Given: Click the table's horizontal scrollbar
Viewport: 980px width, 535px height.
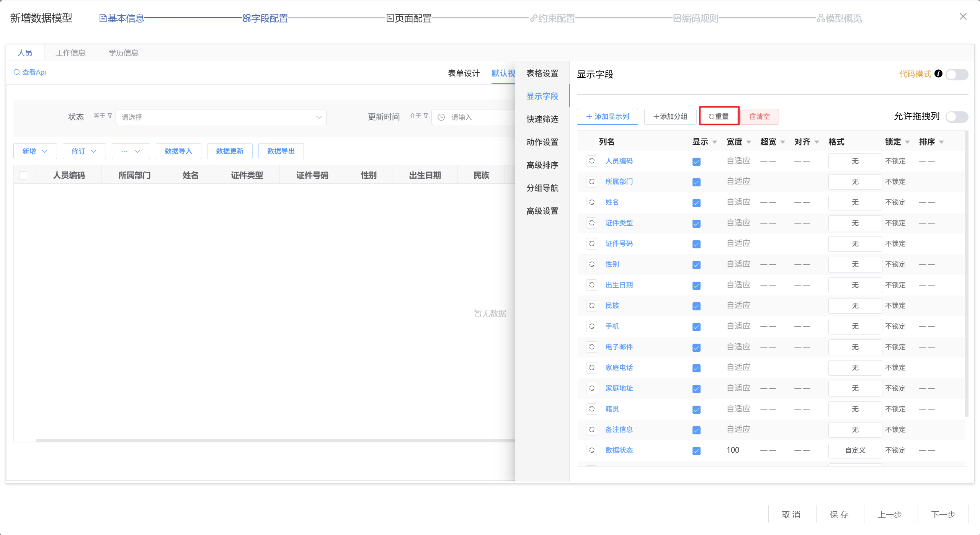Looking at the screenshot, I should [268, 440].
